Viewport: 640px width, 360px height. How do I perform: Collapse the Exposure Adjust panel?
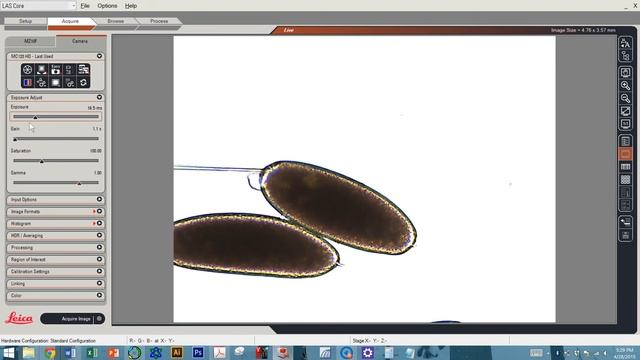pos(99,98)
